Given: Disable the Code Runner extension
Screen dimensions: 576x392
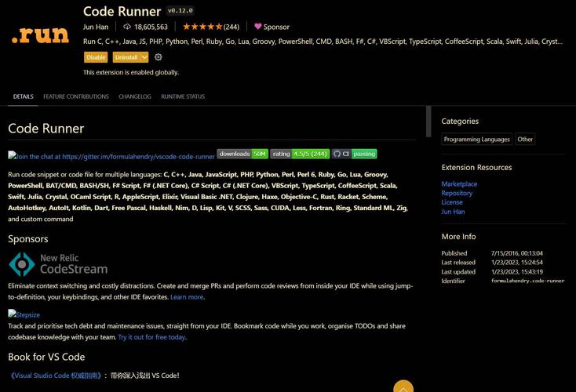Looking at the screenshot, I should click(x=96, y=57).
